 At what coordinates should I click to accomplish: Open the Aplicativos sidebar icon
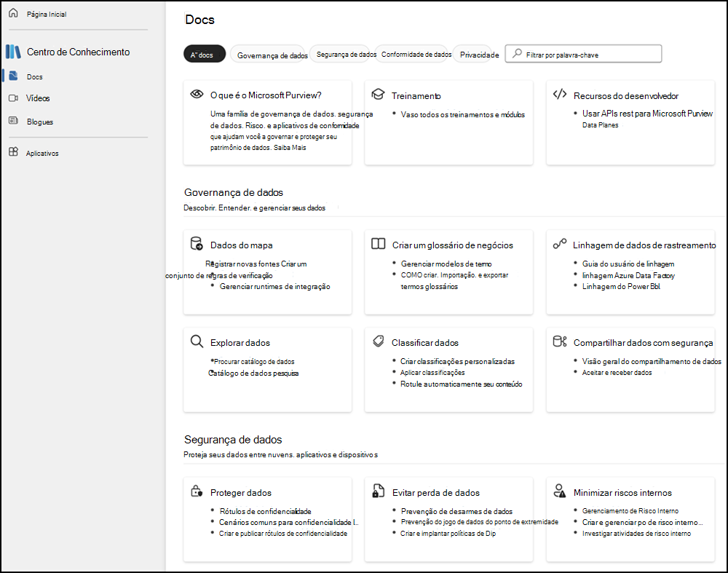point(14,153)
